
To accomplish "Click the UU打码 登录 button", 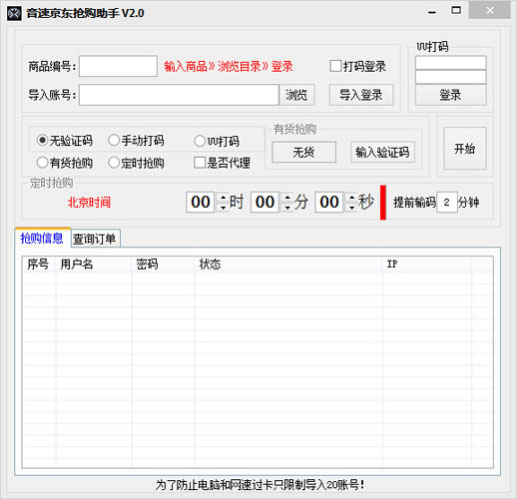I will (450, 95).
